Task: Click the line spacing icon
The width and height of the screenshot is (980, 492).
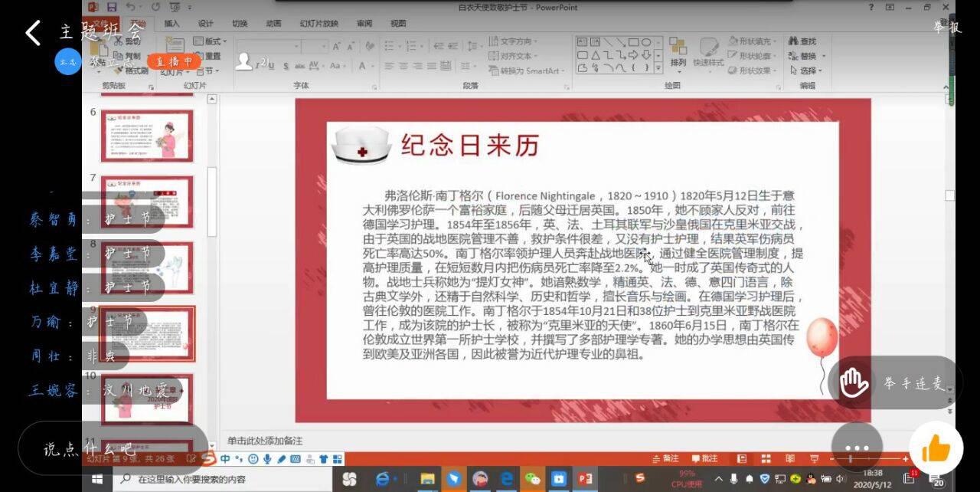Action: (472, 47)
